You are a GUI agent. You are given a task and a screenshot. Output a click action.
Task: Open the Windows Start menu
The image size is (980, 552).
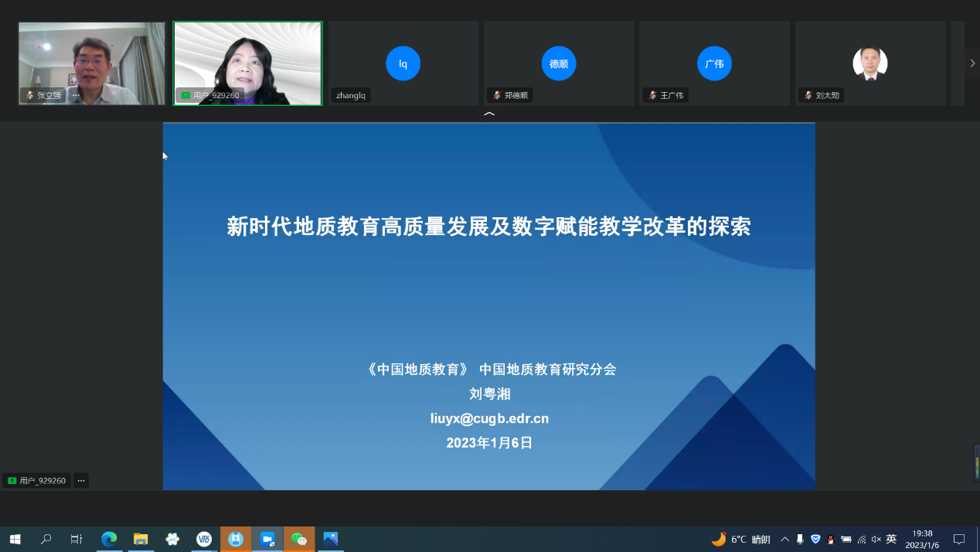[15, 539]
